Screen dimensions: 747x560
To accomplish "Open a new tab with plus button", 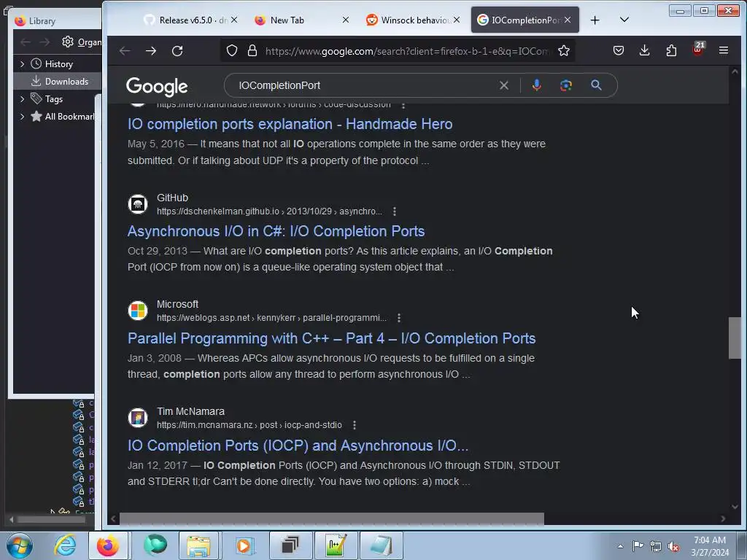I will [x=595, y=20].
